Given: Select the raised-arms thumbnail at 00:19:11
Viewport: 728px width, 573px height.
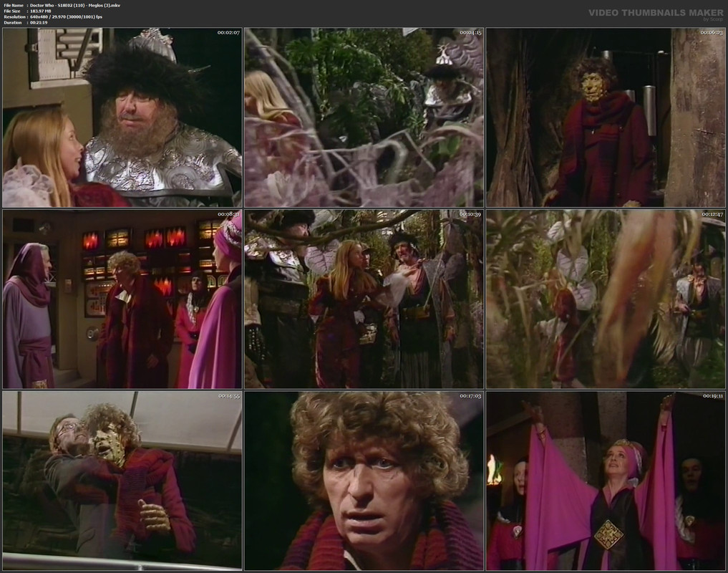Looking at the screenshot, I should [606, 481].
